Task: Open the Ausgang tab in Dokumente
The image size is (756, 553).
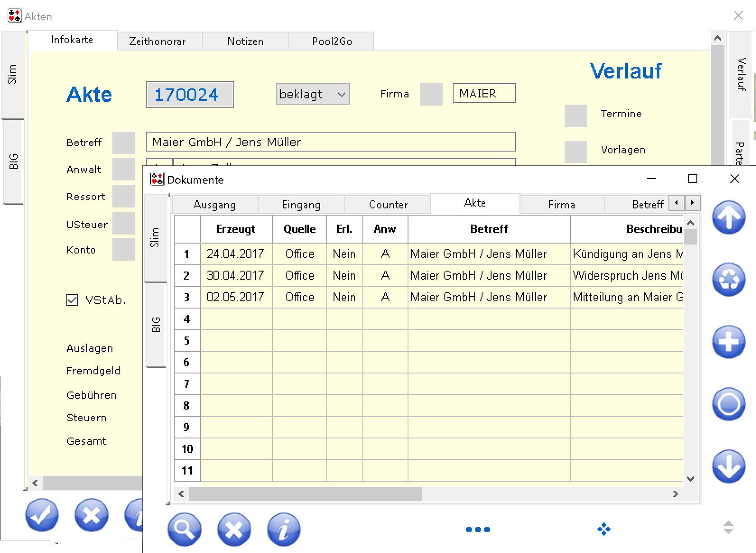Action: 215,205
